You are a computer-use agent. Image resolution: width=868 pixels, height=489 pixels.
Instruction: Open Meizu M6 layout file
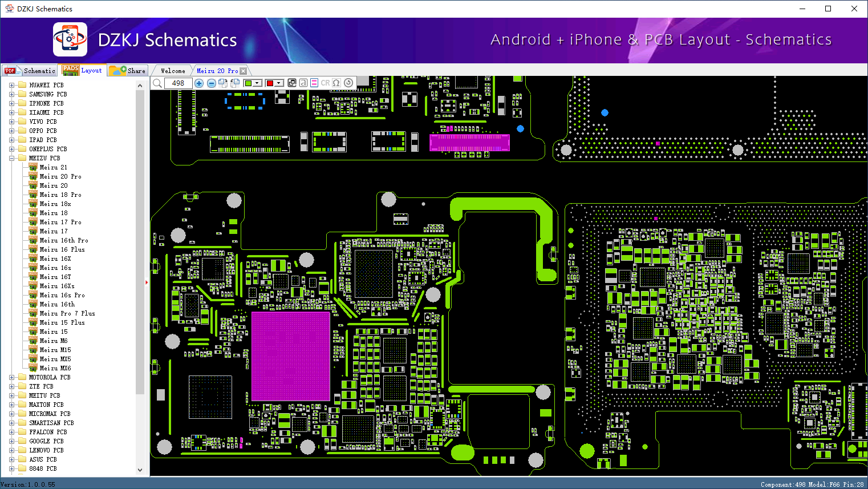coord(54,341)
